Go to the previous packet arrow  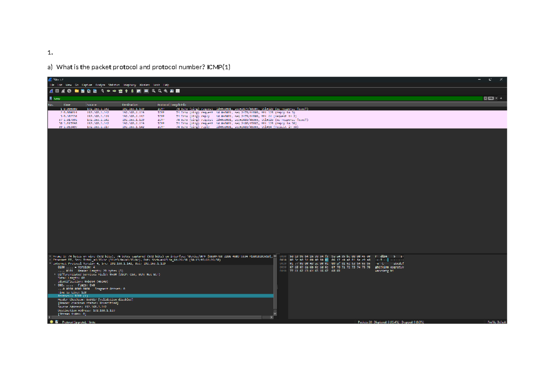pos(108,91)
